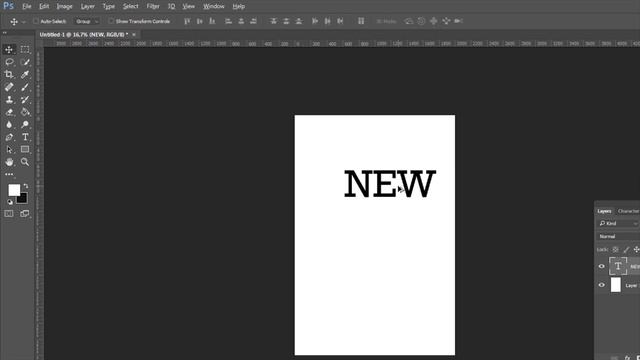Open the Edit menu
The image size is (640, 360).
44,7
